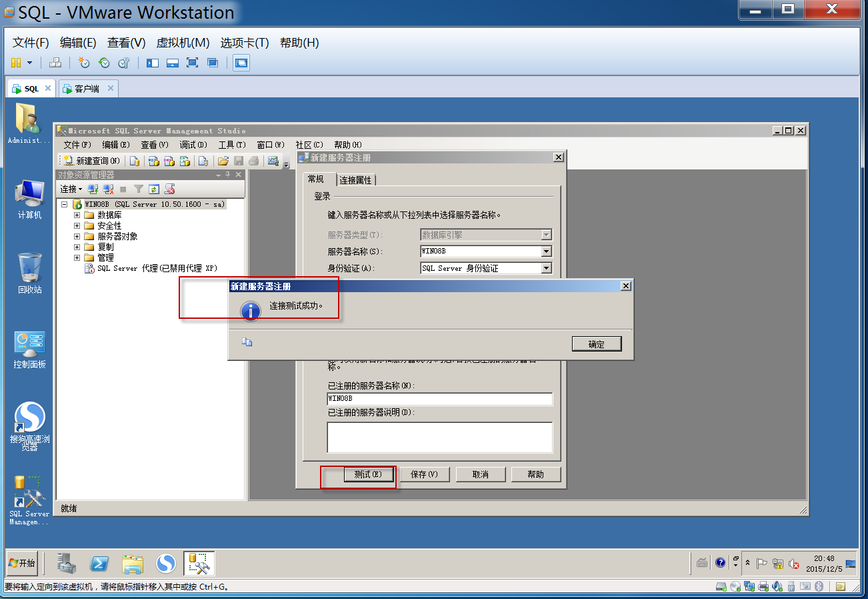Click the 帮助 button in the registration dialog
Screen dimensions: 868x599
click(x=535, y=474)
